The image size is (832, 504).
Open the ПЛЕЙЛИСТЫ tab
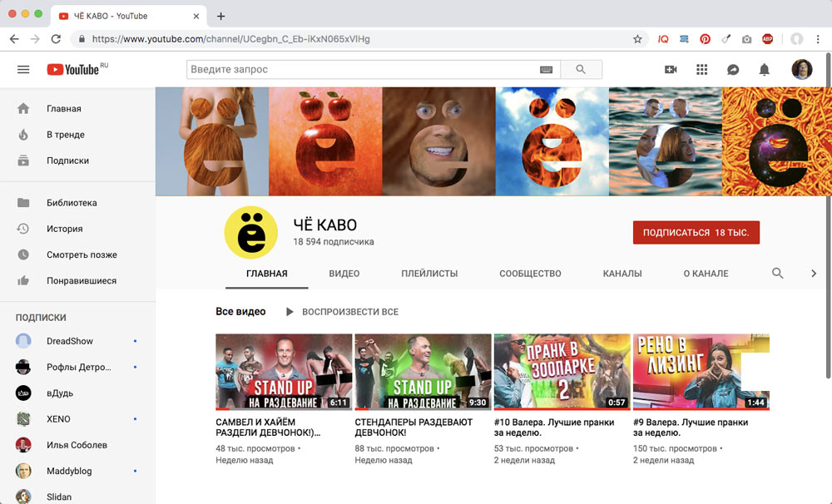(429, 274)
